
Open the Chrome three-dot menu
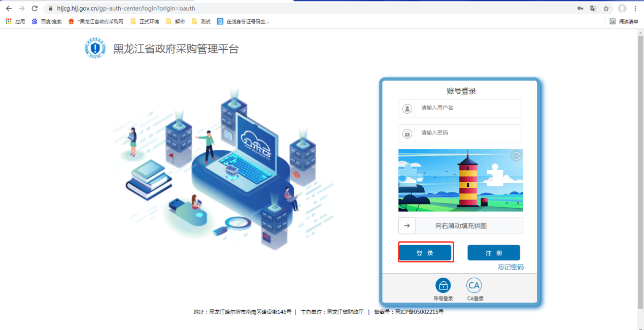tap(635, 9)
